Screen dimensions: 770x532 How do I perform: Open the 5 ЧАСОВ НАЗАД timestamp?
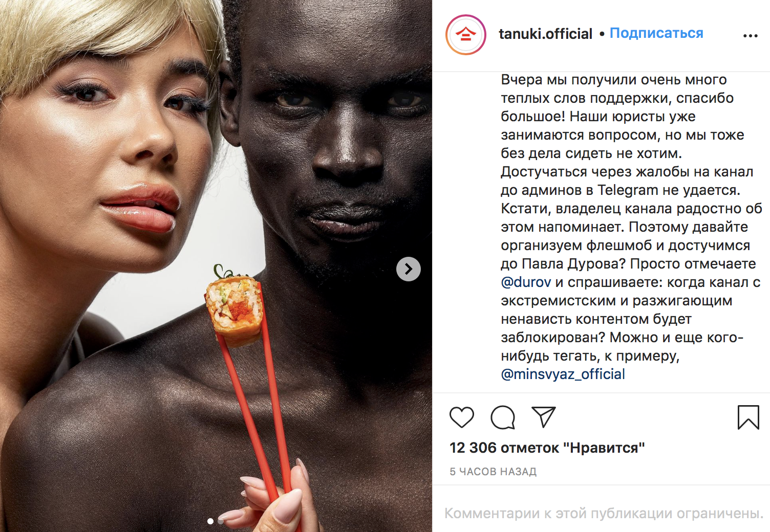pyautogui.click(x=493, y=472)
